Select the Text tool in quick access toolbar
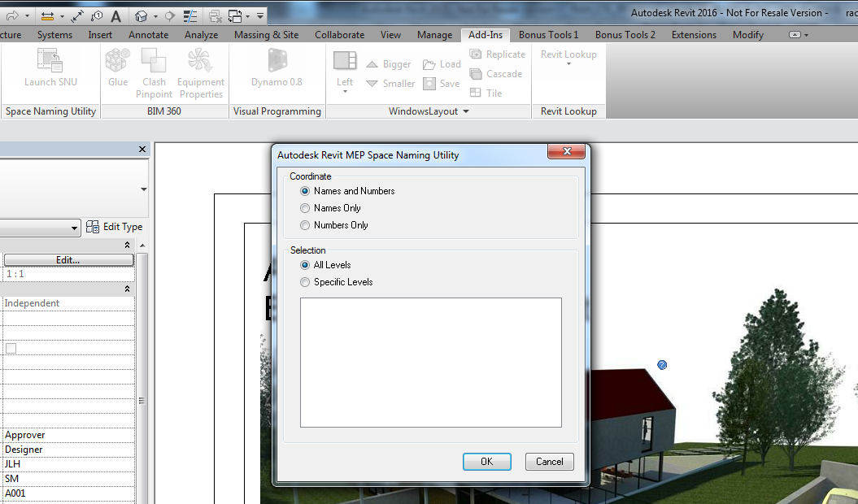The height and width of the screenshot is (504, 858). (x=115, y=16)
